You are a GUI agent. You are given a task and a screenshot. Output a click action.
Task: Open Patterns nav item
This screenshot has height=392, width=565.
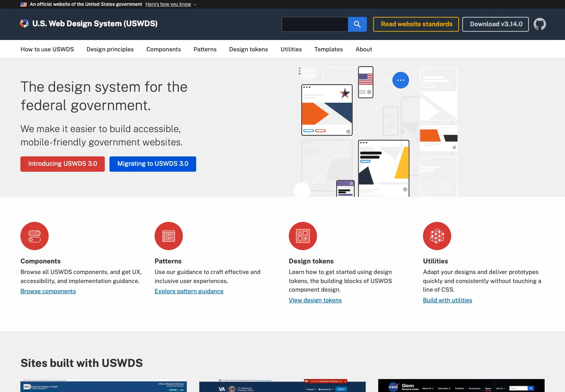[x=205, y=49]
